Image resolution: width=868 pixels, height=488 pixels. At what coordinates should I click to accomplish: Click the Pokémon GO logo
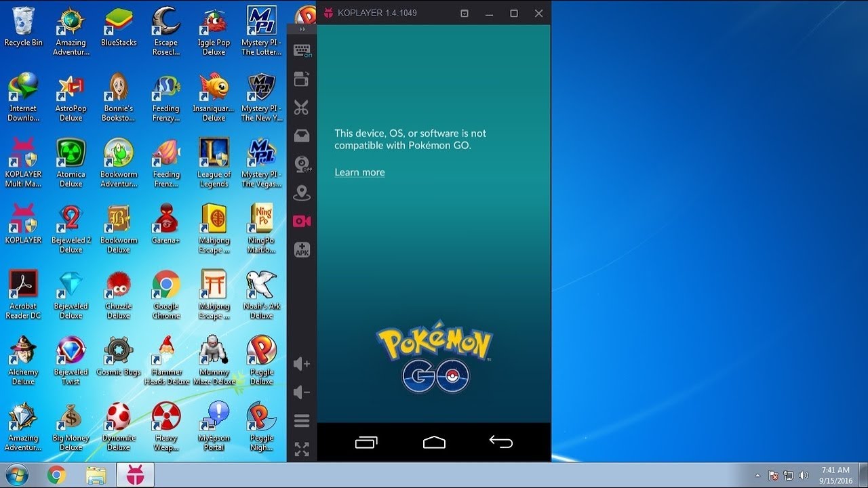435,359
